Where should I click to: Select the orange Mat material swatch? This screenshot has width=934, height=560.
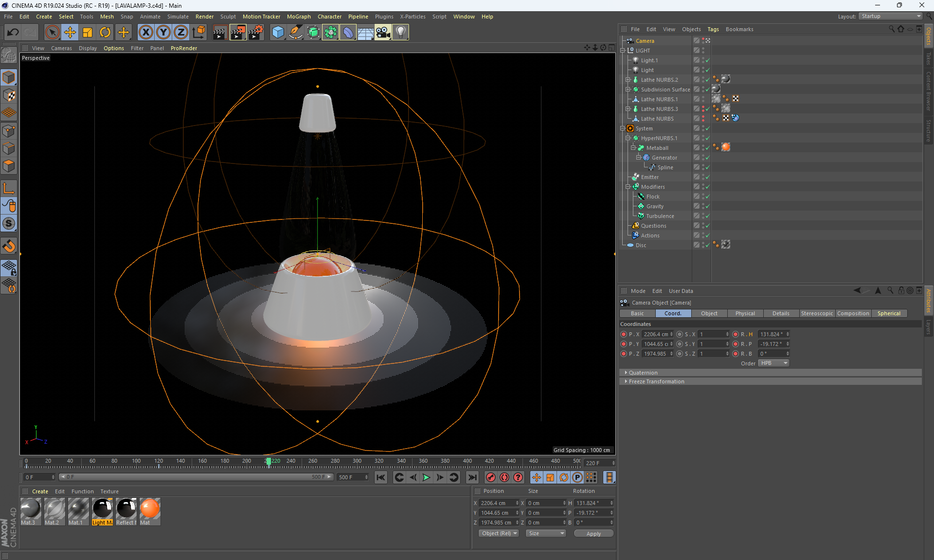(150, 509)
